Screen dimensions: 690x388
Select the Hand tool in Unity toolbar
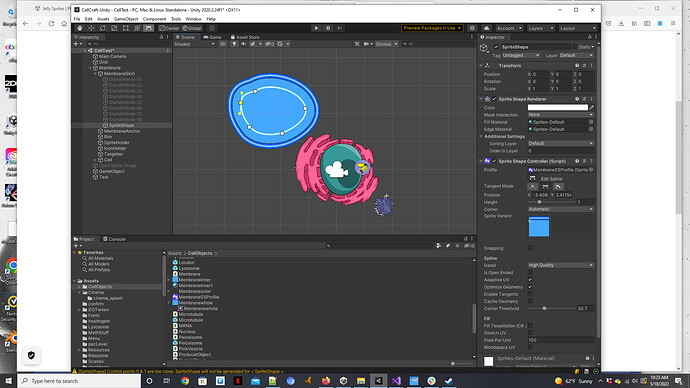[x=80, y=28]
